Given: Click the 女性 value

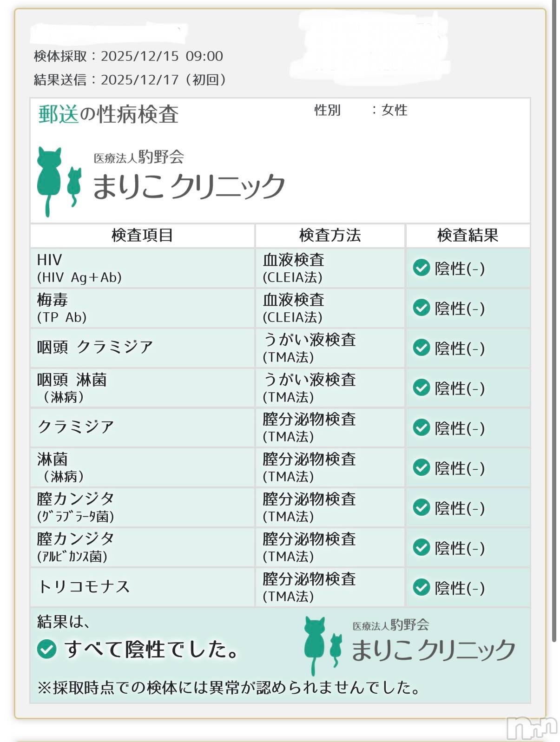Looking at the screenshot, I should [x=395, y=111].
